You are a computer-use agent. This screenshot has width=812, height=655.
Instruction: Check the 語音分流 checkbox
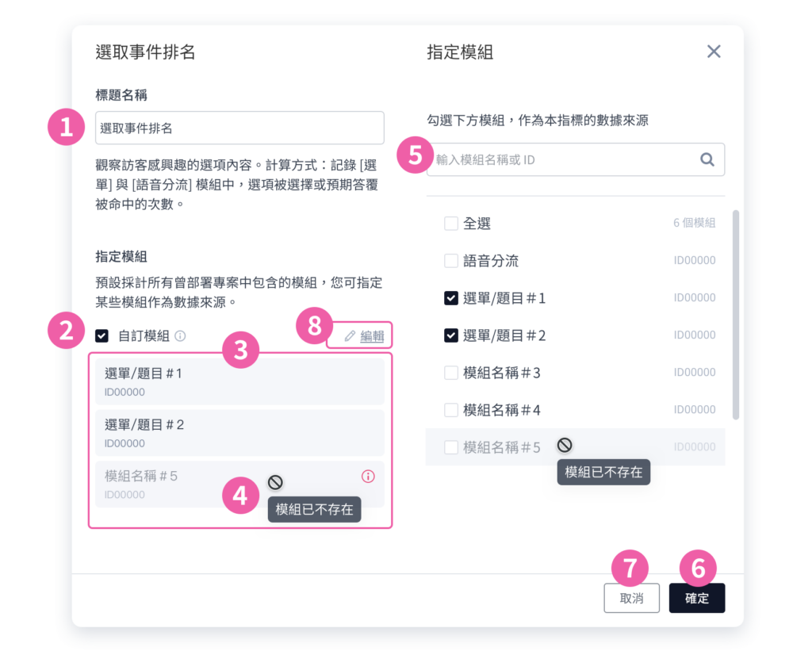coord(451,260)
